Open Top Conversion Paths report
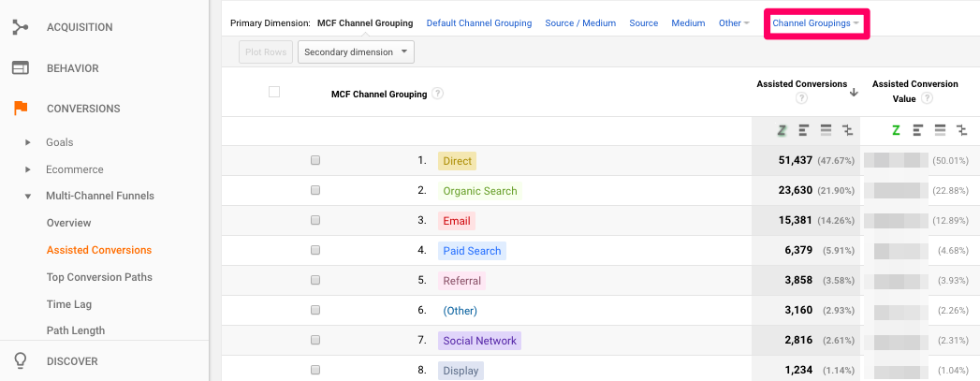The width and height of the screenshot is (980, 381). (99, 277)
